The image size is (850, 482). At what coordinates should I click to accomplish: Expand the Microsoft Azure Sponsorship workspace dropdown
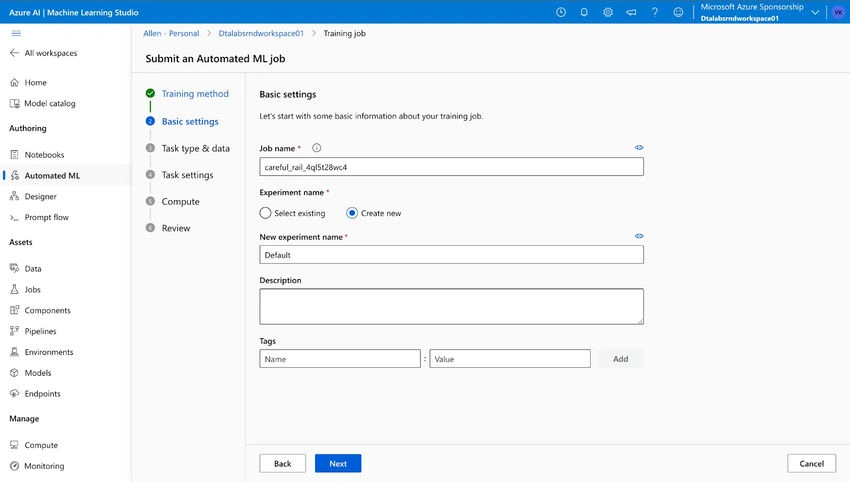(815, 12)
